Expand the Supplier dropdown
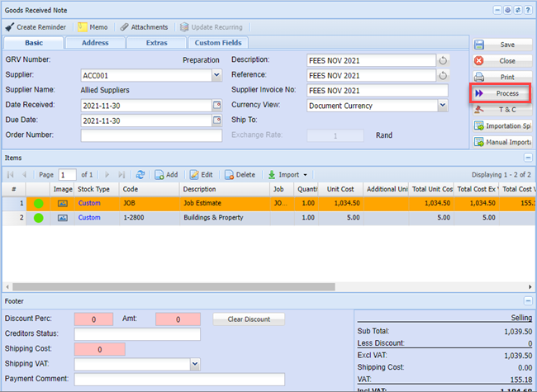The width and height of the screenshot is (537, 392). point(217,75)
